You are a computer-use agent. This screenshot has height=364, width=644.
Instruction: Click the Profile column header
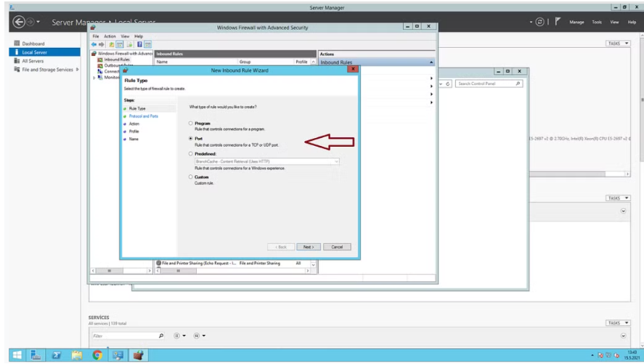click(x=302, y=62)
